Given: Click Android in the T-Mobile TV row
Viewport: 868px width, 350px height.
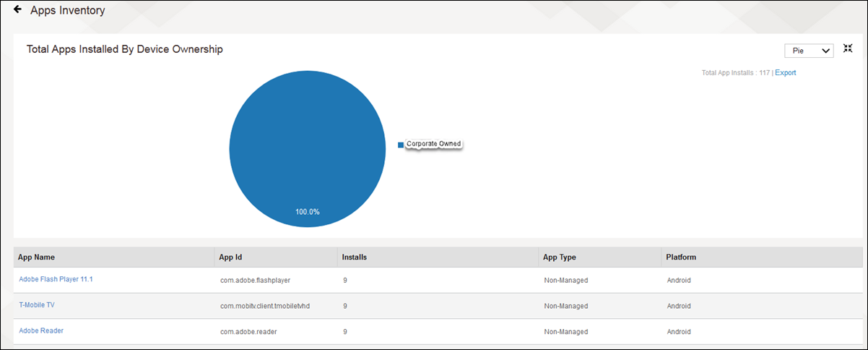Looking at the screenshot, I should click(679, 306).
